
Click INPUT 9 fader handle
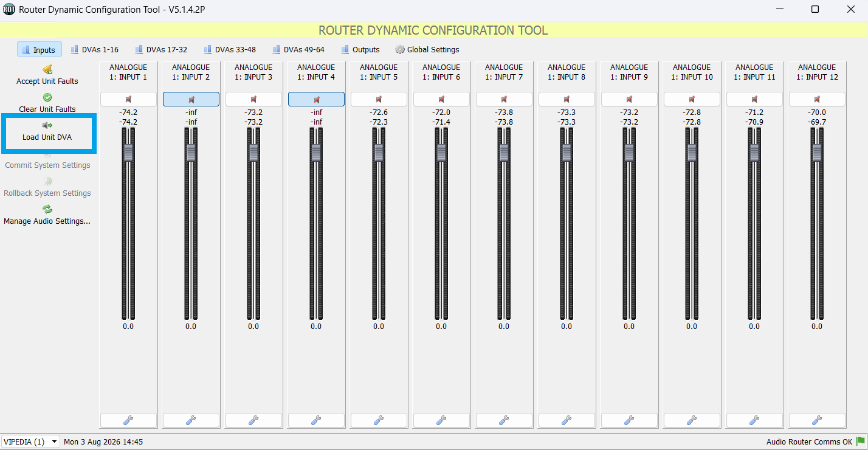click(629, 153)
